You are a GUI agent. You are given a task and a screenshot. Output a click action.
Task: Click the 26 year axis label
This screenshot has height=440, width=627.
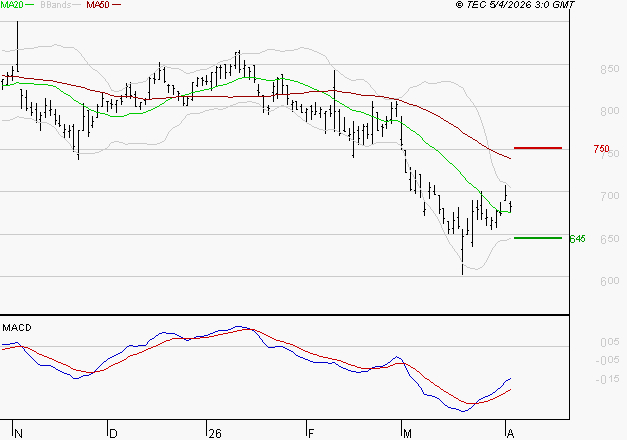(x=215, y=434)
